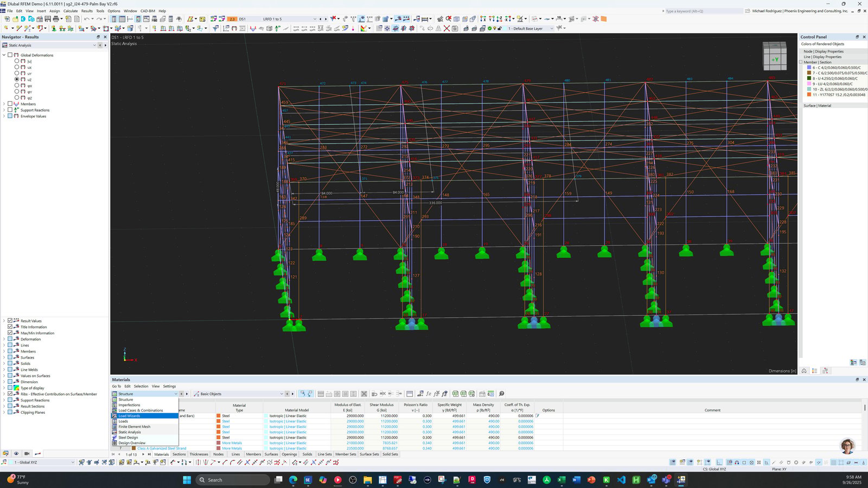The height and width of the screenshot is (488, 868).
Task: Open the Calculate menu
Action: point(71,11)
